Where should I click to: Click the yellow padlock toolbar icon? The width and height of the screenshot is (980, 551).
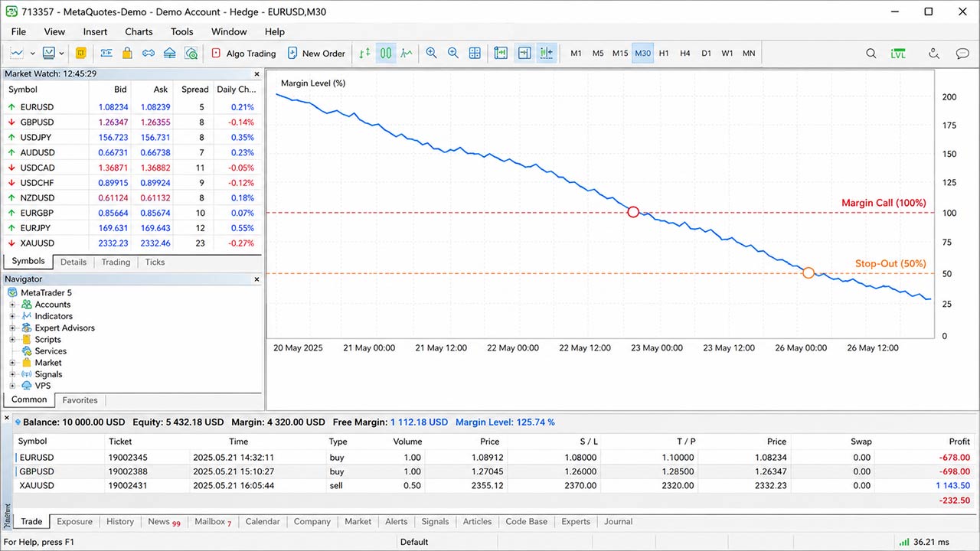127,54
